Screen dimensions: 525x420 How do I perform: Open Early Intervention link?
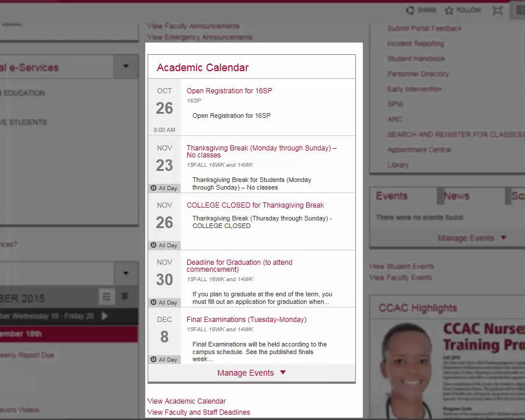(415, 89)
